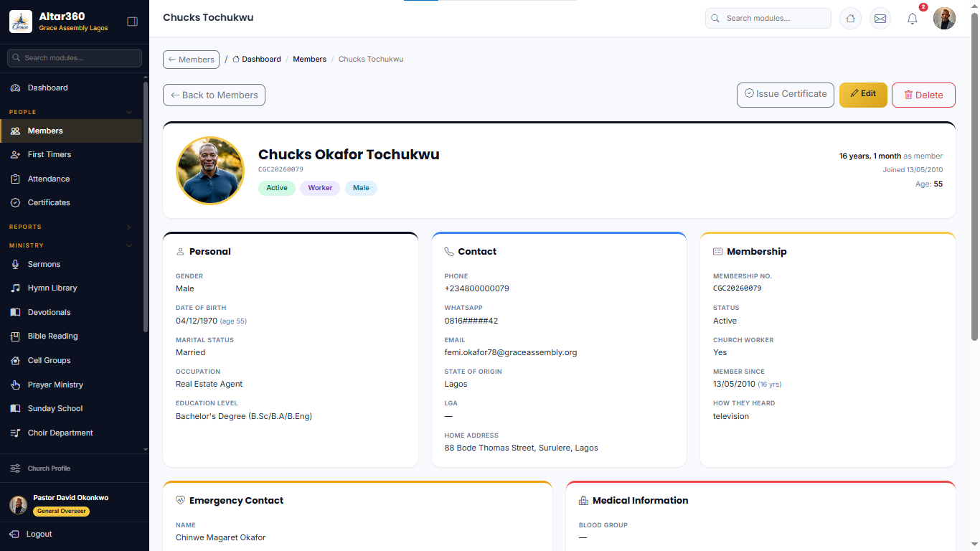Screen dimensions: 980x551
Task: Open Bible Reading in sidebar
Action: tap(72, 336)
